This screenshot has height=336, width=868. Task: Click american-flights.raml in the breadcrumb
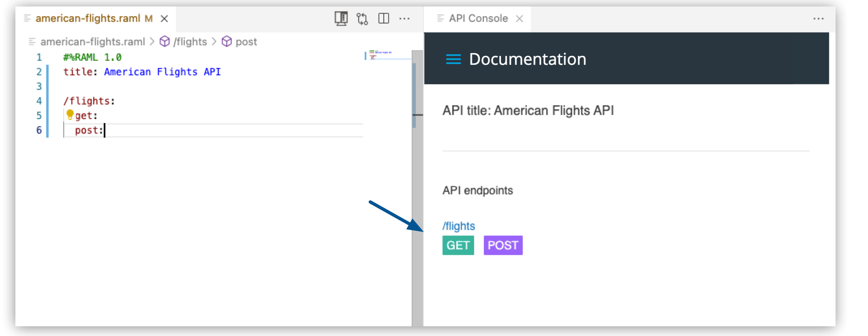(x=92, y=42)
